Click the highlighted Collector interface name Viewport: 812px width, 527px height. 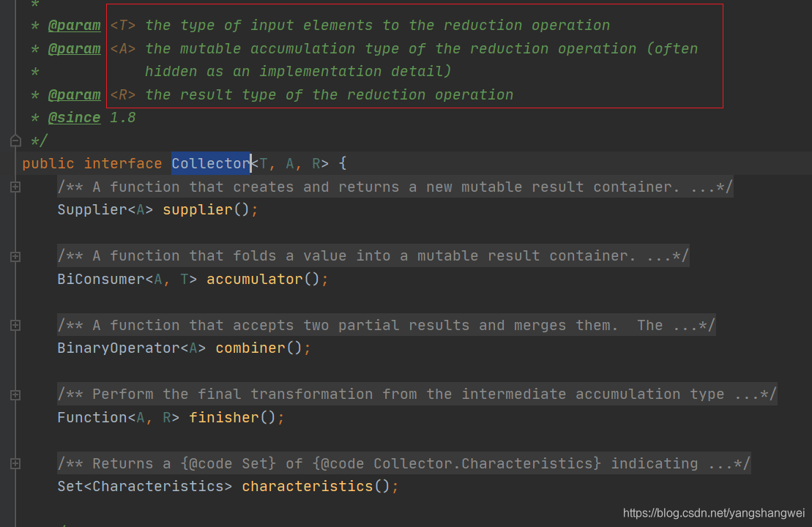click(211, 163)
